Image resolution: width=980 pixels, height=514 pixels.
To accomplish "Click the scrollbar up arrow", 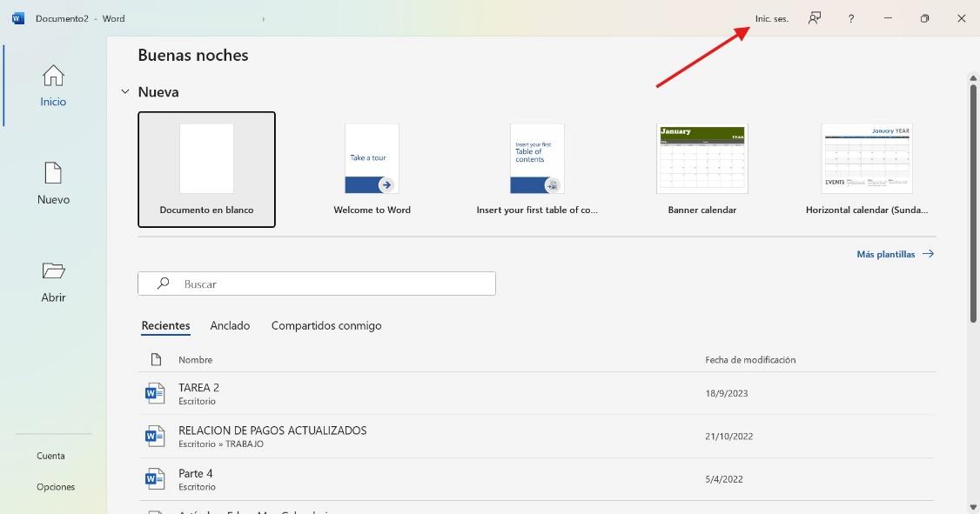I will click(973, 78).
